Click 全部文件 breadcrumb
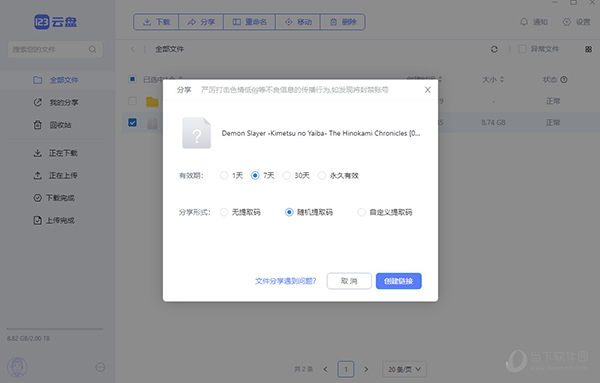Image resolution: width=600 pixels, height=383 pixels. point(169,49)
